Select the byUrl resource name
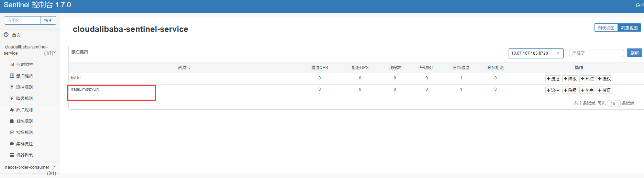644x178 pixels. coord(76,78)
